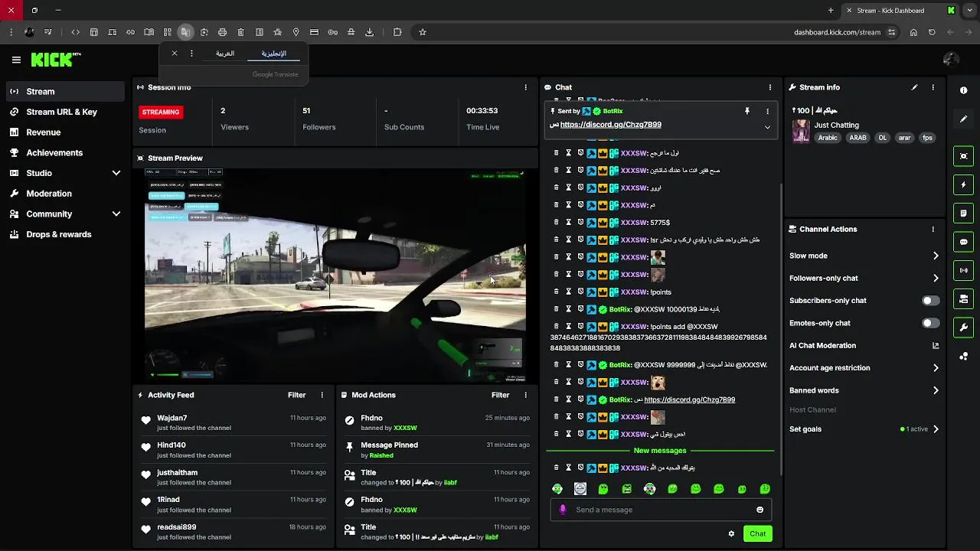
Task: Click Wajdan7 in Activity Feed
Action: point(171,418)
